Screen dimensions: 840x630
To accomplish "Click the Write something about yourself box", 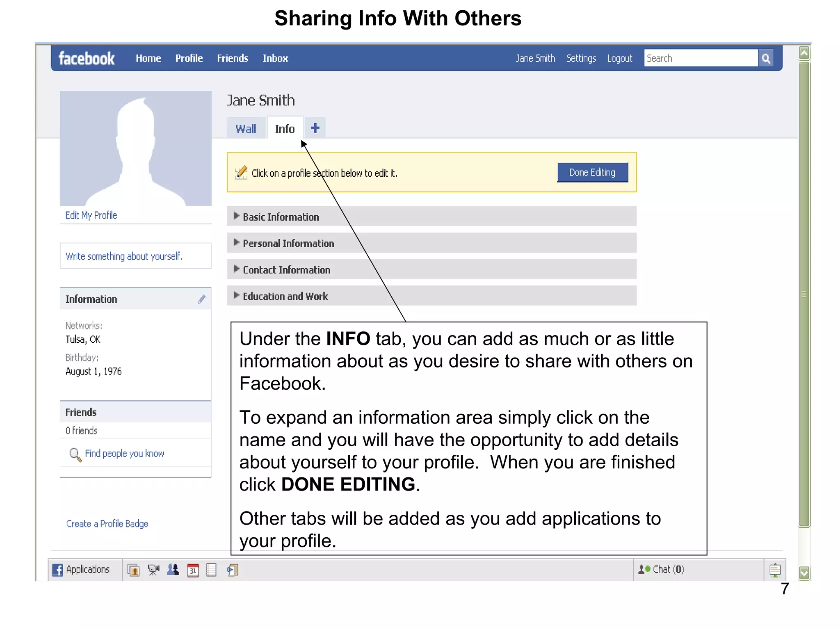I will point(135,256).
